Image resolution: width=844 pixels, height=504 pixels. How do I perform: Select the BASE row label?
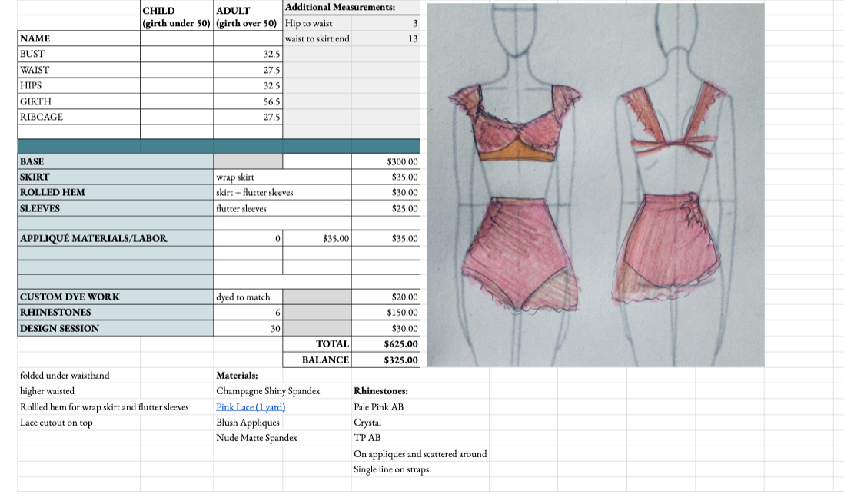(x=115, y=161)
